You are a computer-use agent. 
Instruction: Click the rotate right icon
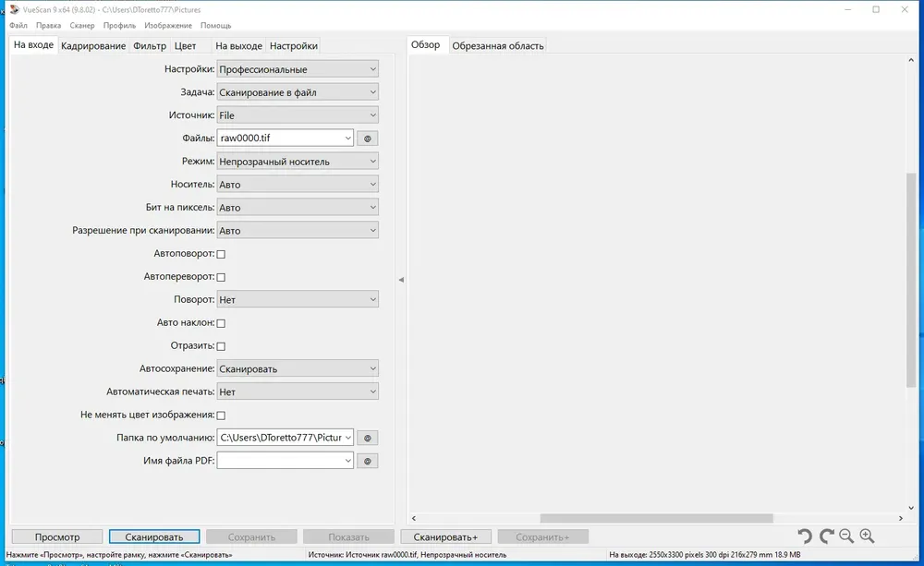pyautogui.click(x=826, y=536)
